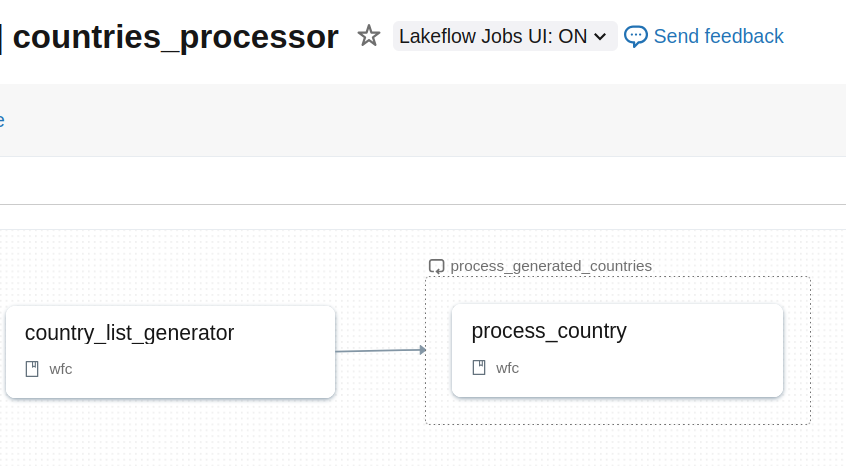Viewport: 846px width, 466px height.
Task: Click empty dotted canvas below country_list_generator
Action: point(170,435)
